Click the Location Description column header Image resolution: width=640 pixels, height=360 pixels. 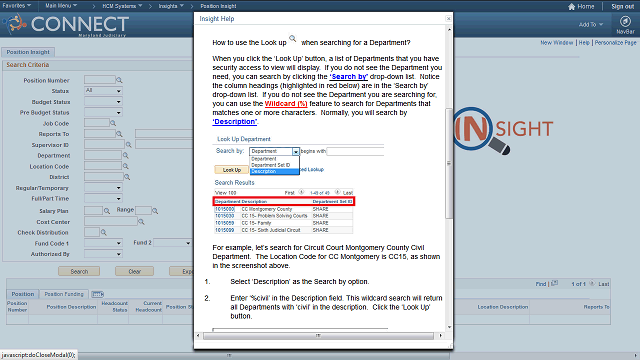tap(502, 307)
